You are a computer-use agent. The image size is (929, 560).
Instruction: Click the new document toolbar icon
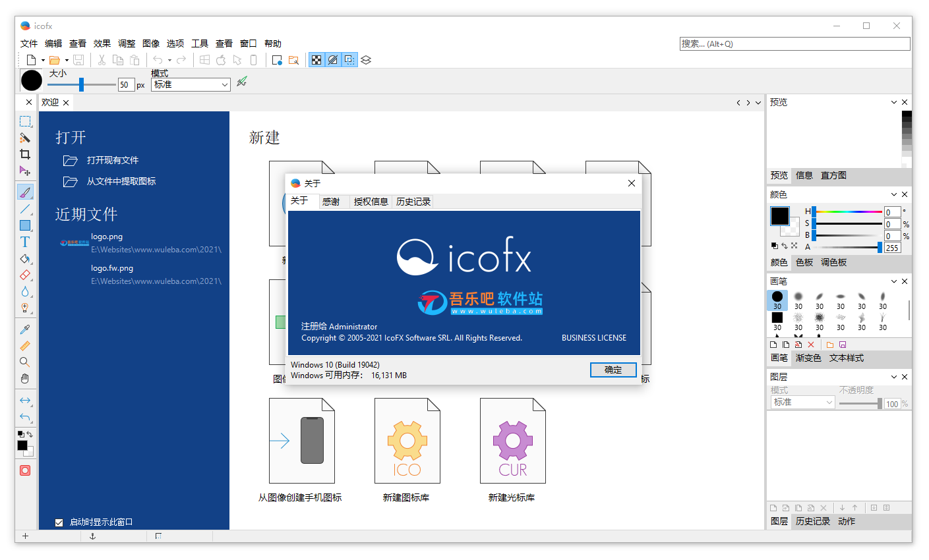click(x=31, y=60)
